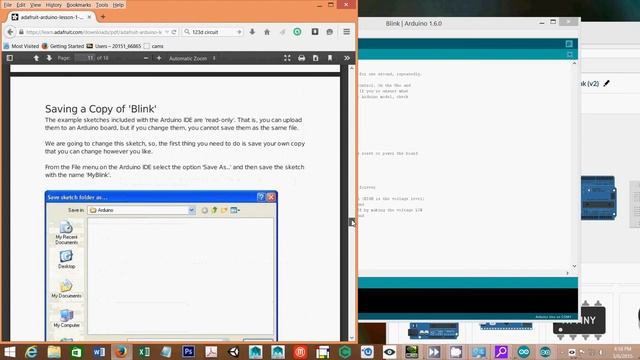Go to next PDF page arrow
The height and width of the screenshot is (360, 640).
point(49,58)
